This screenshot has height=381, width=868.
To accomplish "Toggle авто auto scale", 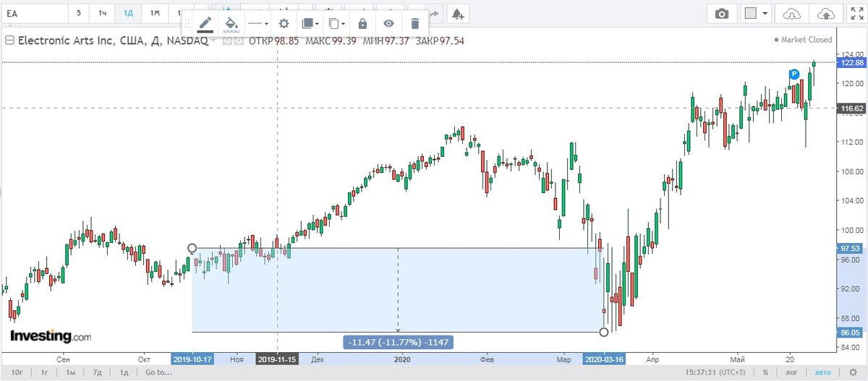I will pyautogui.click(x=823, y=373).
